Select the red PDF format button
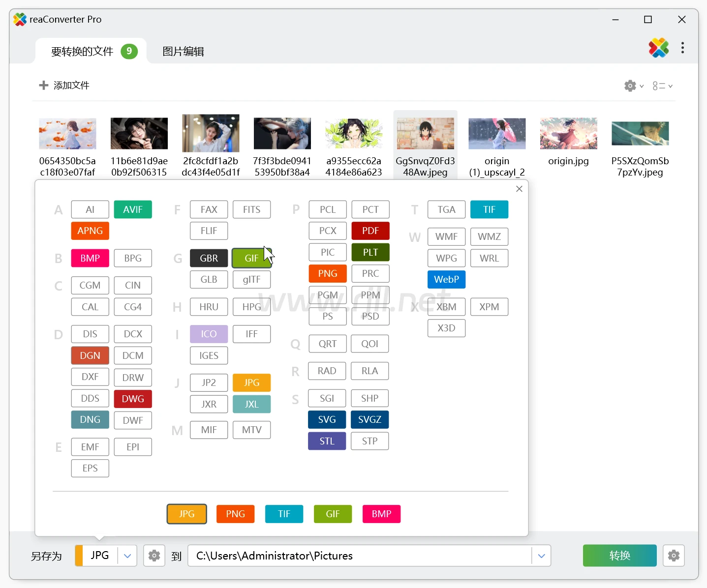Image resolution: width=707 pixels, height=588 pixels. (370, 231)
